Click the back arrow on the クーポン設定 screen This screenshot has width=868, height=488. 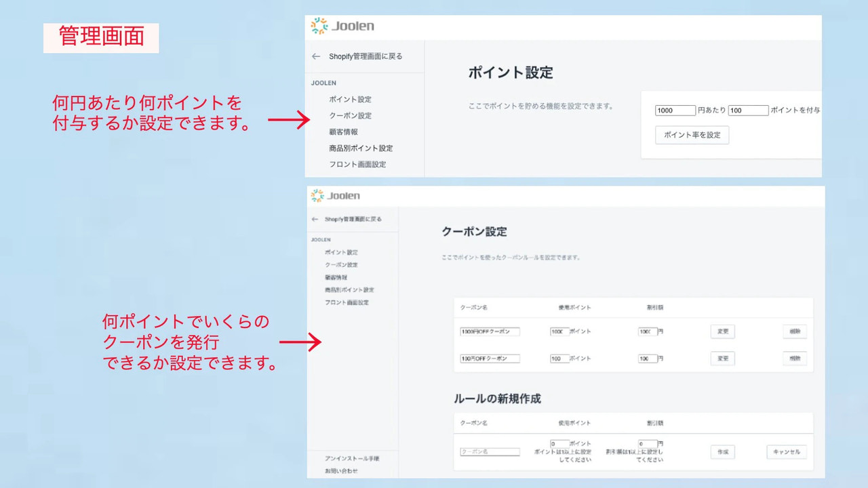pos(315,219)
